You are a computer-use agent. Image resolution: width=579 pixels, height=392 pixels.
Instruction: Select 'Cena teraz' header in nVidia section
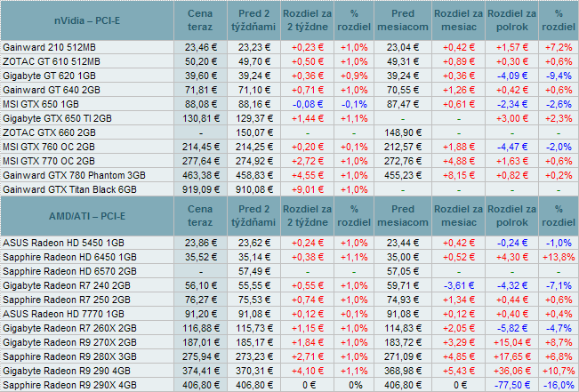pos(200,20)
